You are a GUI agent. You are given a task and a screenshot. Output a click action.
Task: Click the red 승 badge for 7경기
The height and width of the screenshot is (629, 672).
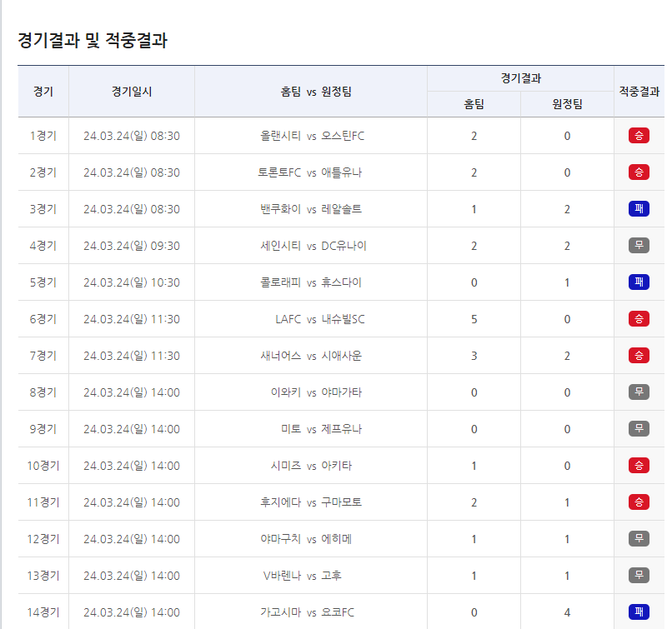tap(639, 356)
